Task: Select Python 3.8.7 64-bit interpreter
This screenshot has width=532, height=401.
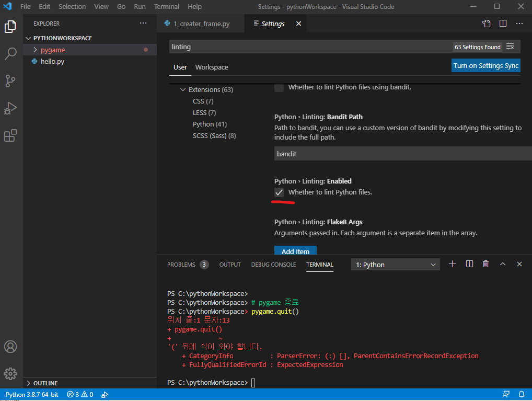Action: click(32, 394)
